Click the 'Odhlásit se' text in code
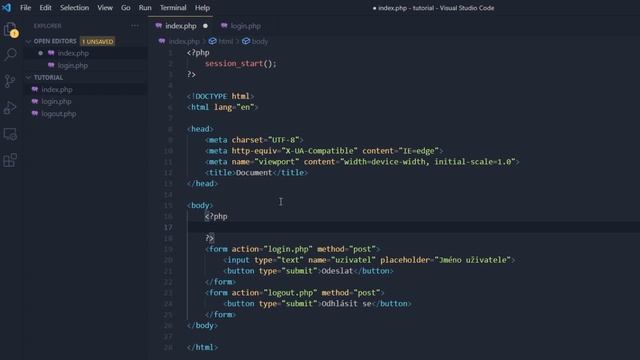 tap(347, 304)
